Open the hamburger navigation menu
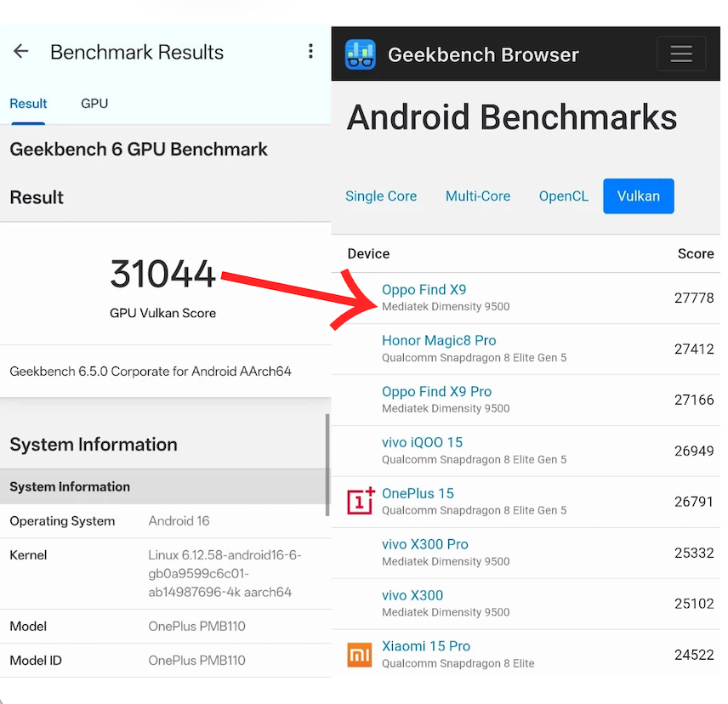The width and height of the screenshot is (728, 704). 681,54
